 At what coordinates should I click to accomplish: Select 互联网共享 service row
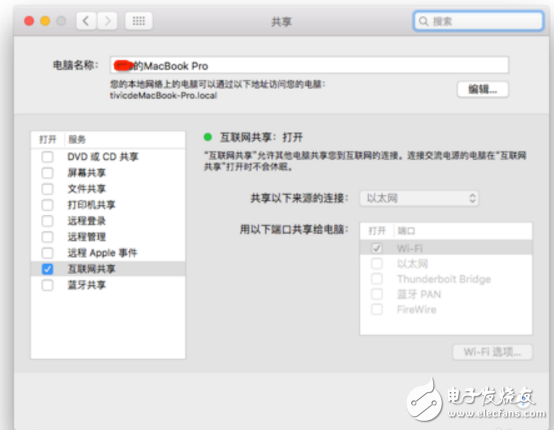click(108, 269)
